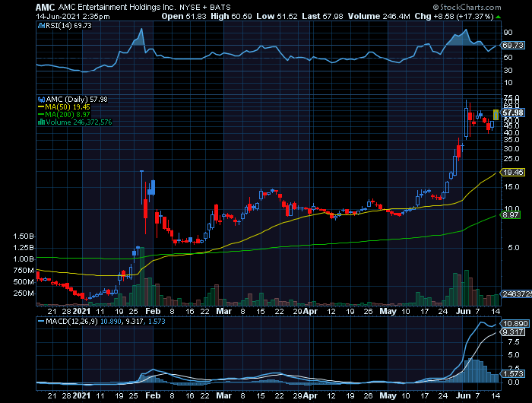532x403 pixels.
Task: Click the signal 9.317 legend value
Action: 135,321
